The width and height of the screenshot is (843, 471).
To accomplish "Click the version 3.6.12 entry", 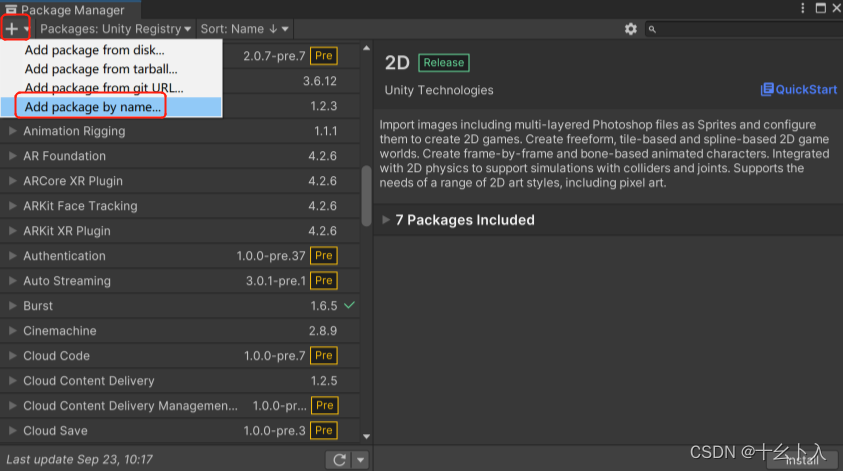I will 319,81.
